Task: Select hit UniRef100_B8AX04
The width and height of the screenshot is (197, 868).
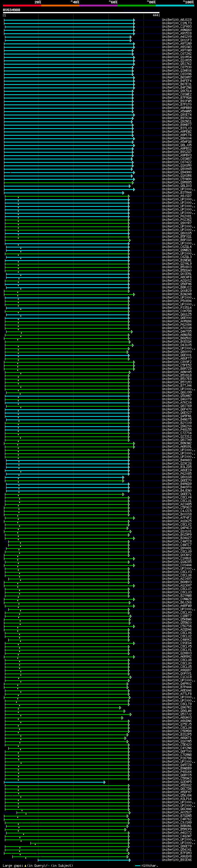Action: click(177, 139)
